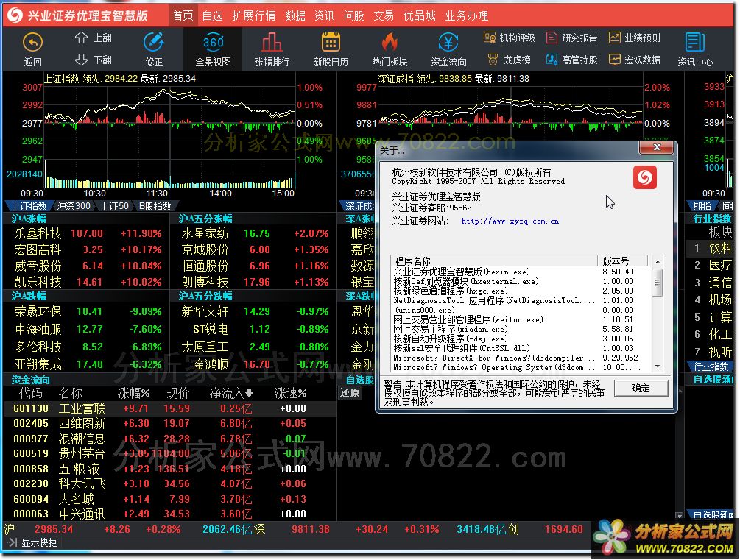Click the 下翻 page-down arrow
The height and width of the screenshot is (560, 740).
click(x=81, y=60)
